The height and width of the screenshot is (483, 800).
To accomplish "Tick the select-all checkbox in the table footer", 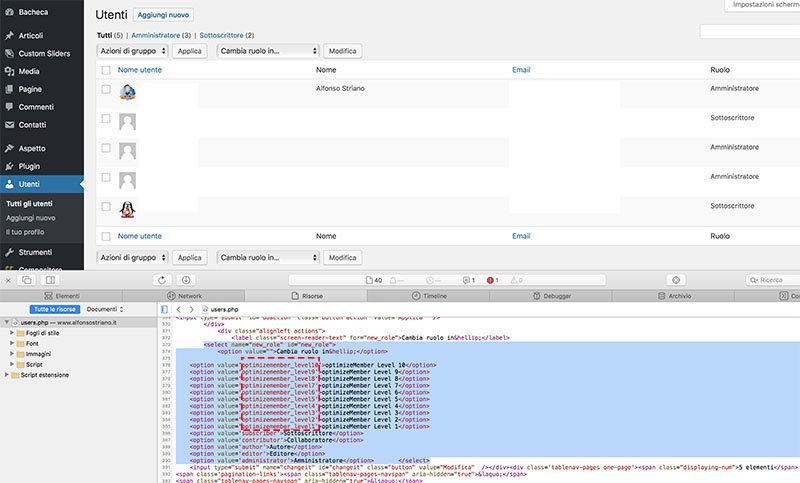I will 106,236.
